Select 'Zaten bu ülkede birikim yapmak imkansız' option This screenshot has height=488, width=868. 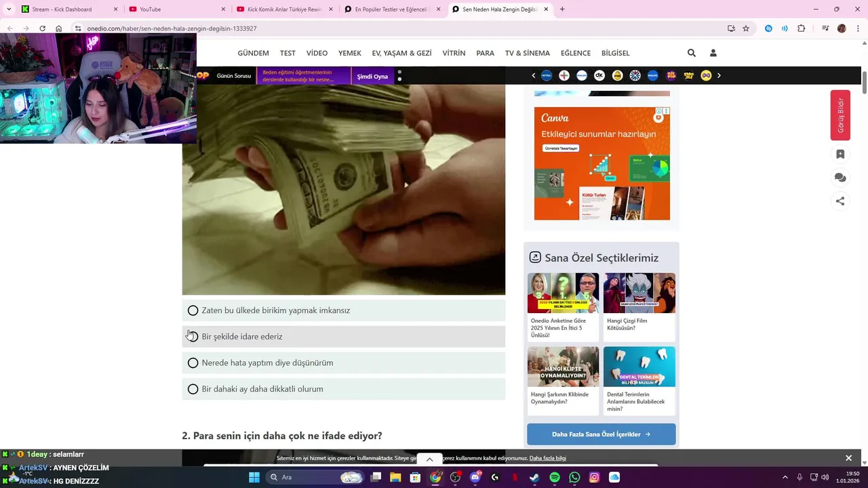tap(343, 310)
